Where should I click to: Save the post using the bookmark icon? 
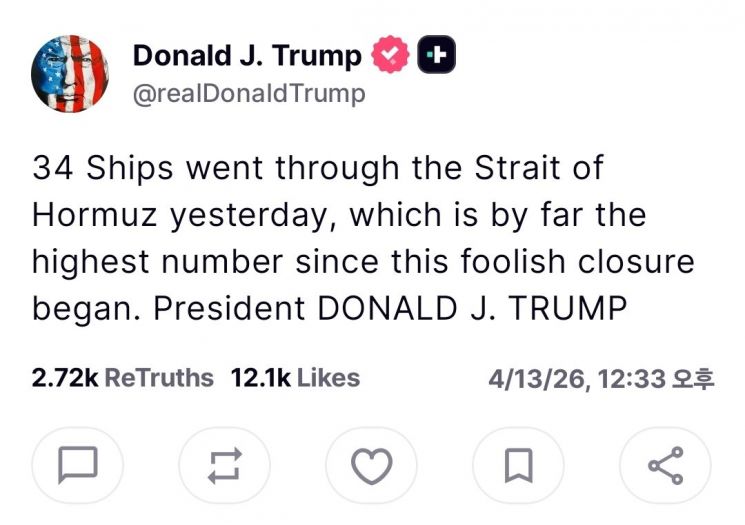pyautogui.click(x=519, y=464)
